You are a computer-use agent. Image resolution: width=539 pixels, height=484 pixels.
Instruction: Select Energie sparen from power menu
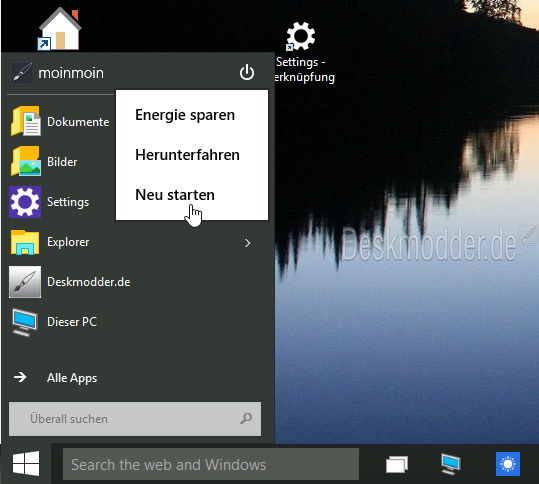pos(185,115)
